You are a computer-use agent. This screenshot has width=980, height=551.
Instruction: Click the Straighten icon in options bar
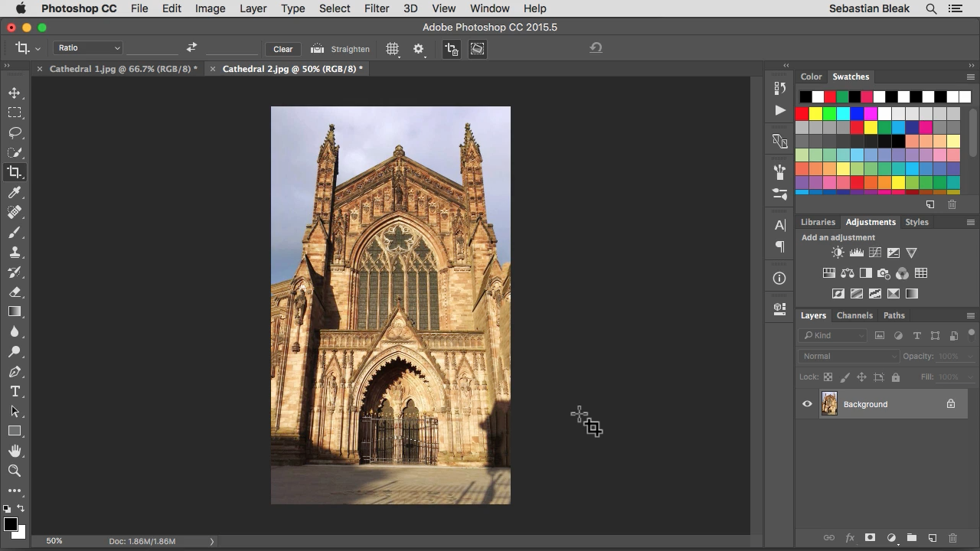(x=317, y=49)
